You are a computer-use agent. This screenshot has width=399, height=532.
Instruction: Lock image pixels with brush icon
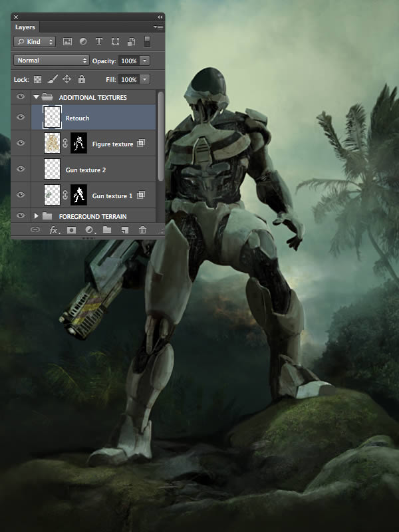tap(53, 79)
